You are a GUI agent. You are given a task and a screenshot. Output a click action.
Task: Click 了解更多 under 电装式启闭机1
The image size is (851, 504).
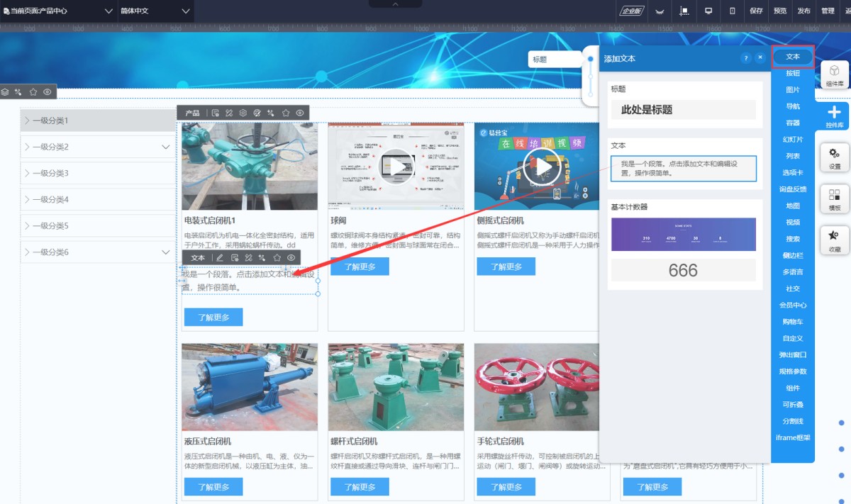tap(213, 317)
